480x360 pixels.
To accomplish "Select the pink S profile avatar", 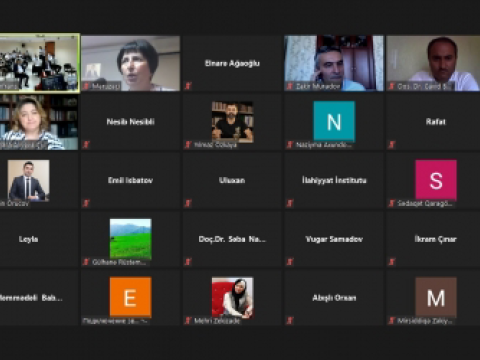I will pyautogui.click(x=436, y=180).
